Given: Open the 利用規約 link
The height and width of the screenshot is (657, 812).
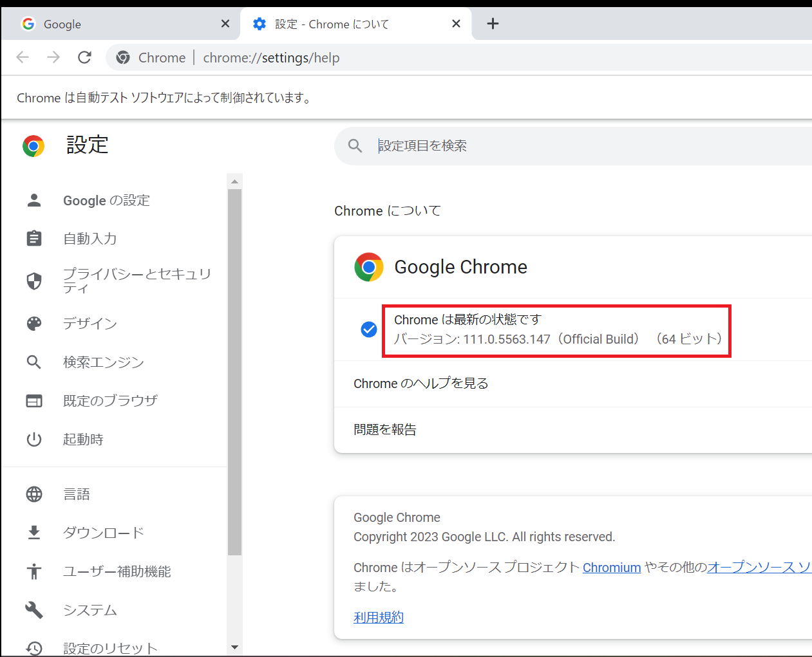Looking at the screenshot, I should click(x=378, y=616).
